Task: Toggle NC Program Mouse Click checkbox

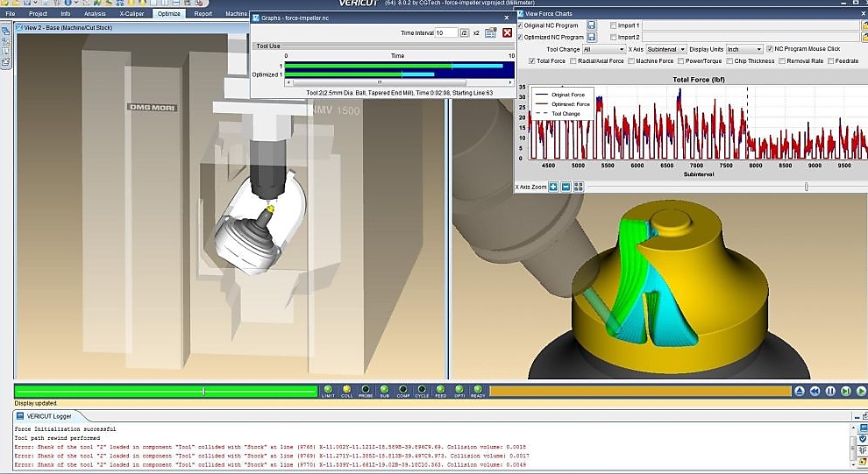Action: pyautogui.click(x=770, y=49)
